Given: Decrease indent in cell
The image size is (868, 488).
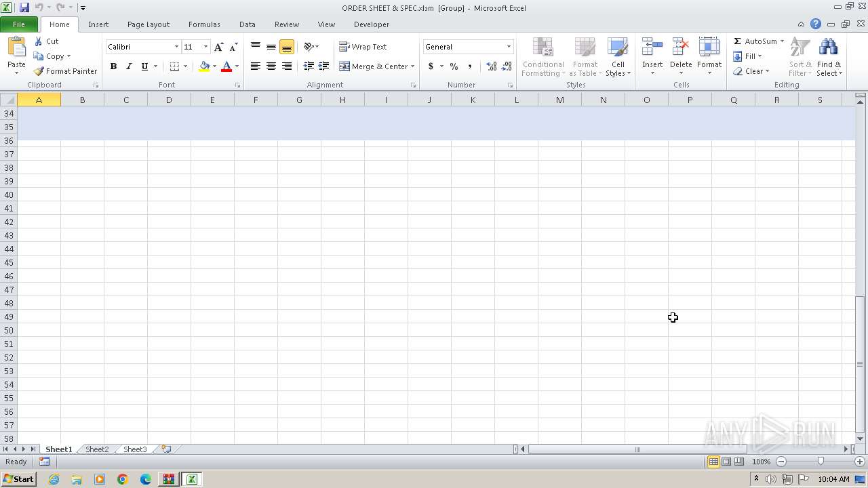Looking at the screenshot, I should pyautogui.click(x=309, y=66).
